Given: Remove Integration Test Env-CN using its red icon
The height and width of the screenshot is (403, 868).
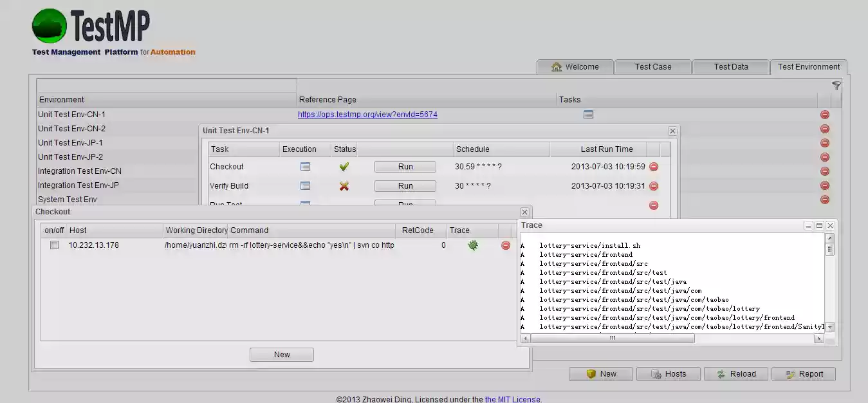Looking at the screenshot, I should pyautogui.click(x=824, y=171).
